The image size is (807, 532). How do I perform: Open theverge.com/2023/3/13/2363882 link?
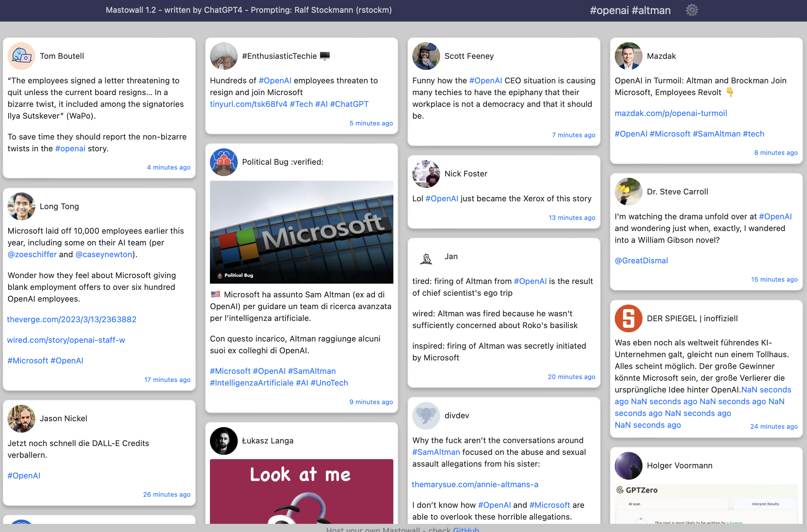72,319
